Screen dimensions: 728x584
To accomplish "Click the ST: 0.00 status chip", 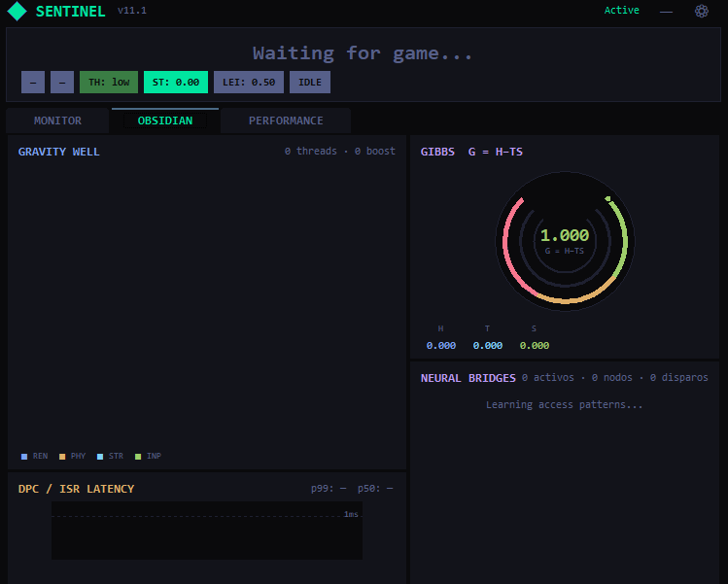I will tap(176, 83).
